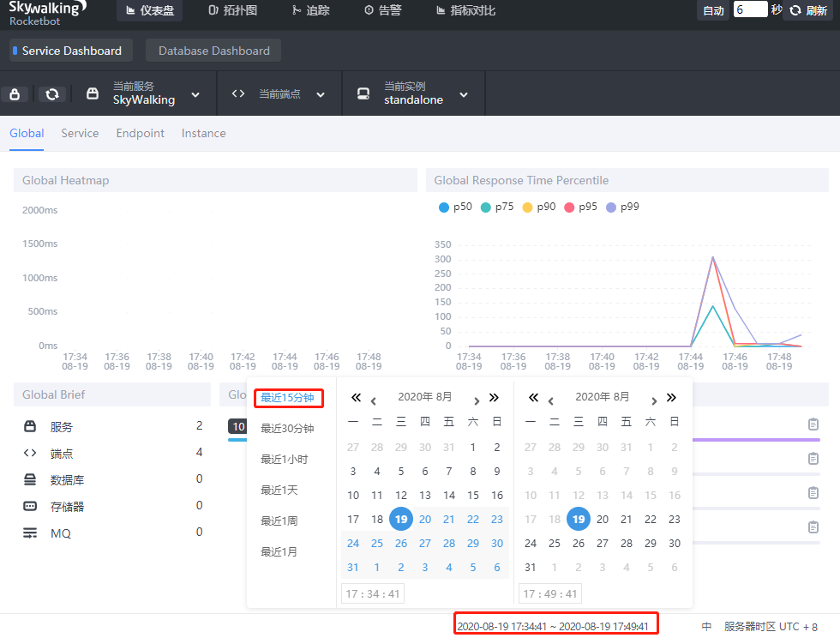Image resolution: width=840 pixels, height=638 pixels.
Task: Click the current instance disk icon
Action: tap(363, 93)
